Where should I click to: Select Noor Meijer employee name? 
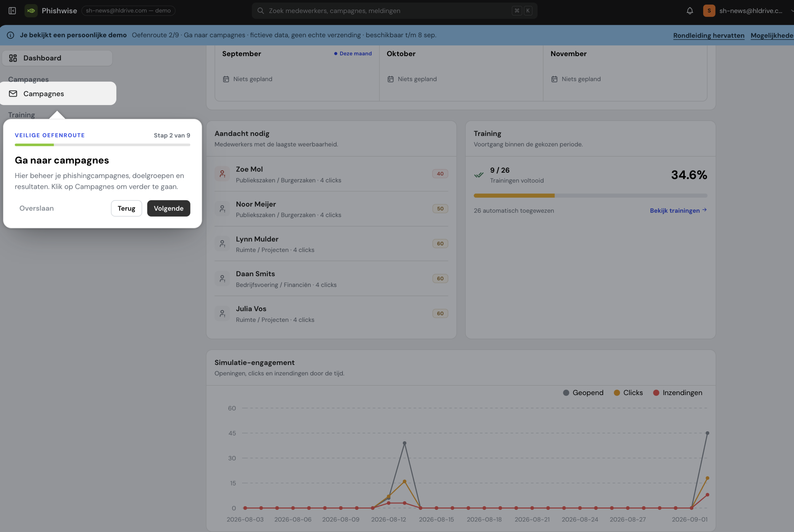[256, 204]
